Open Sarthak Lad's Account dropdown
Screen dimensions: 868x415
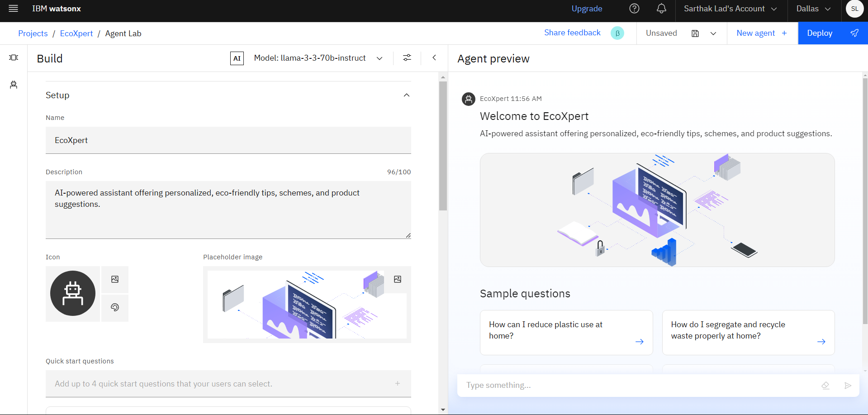tap(730, 9)
